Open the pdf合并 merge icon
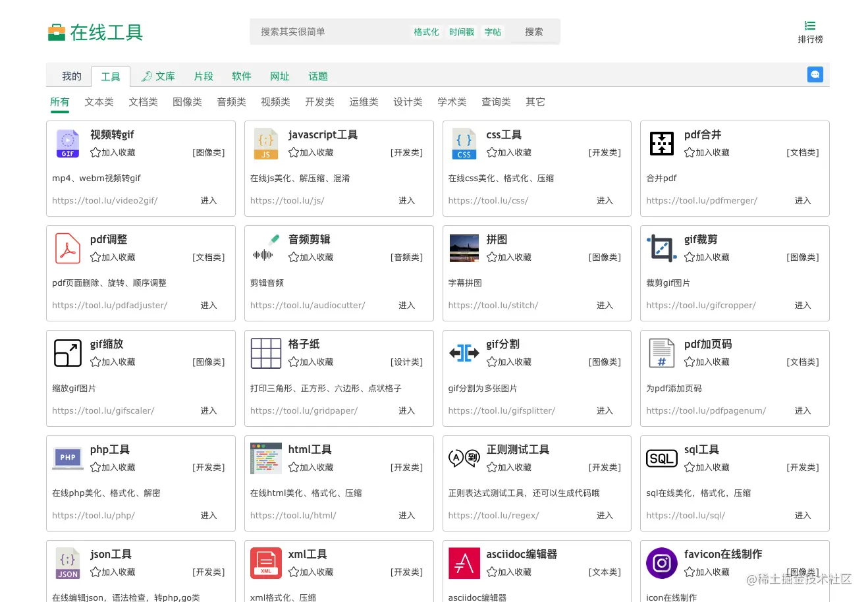 click(x=662, y=144)
